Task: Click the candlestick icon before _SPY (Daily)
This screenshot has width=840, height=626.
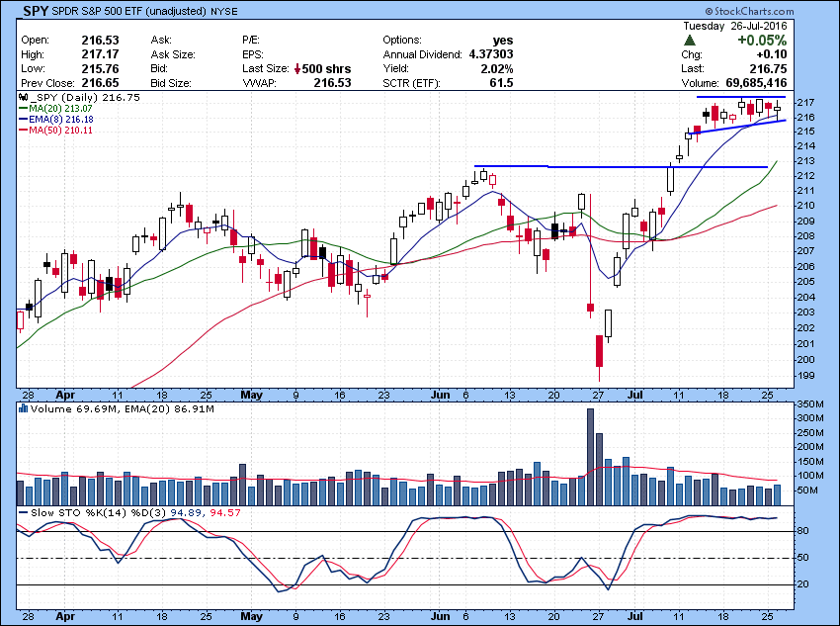Action: pos(23,98)
